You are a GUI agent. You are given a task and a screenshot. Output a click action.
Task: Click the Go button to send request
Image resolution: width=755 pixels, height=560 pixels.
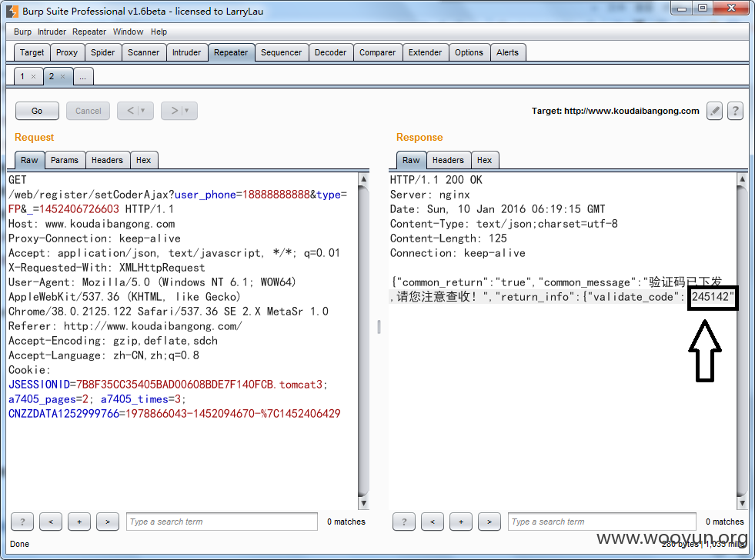pos(37,111)
